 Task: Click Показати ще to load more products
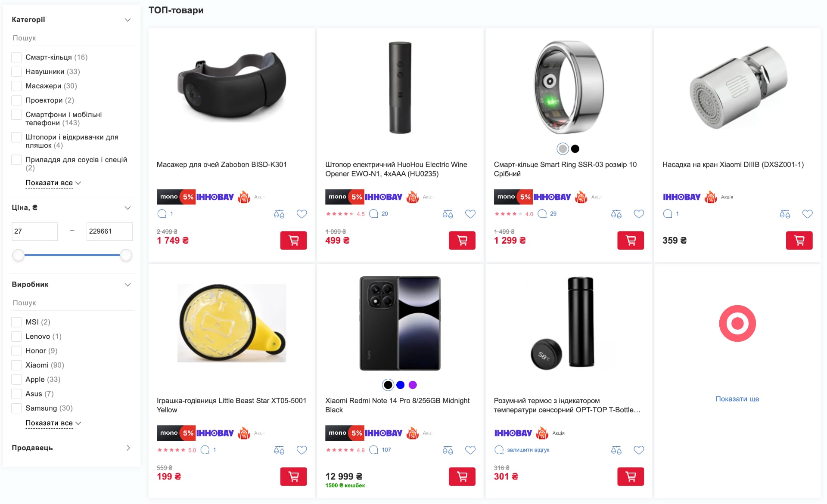[x=737, y=399]
